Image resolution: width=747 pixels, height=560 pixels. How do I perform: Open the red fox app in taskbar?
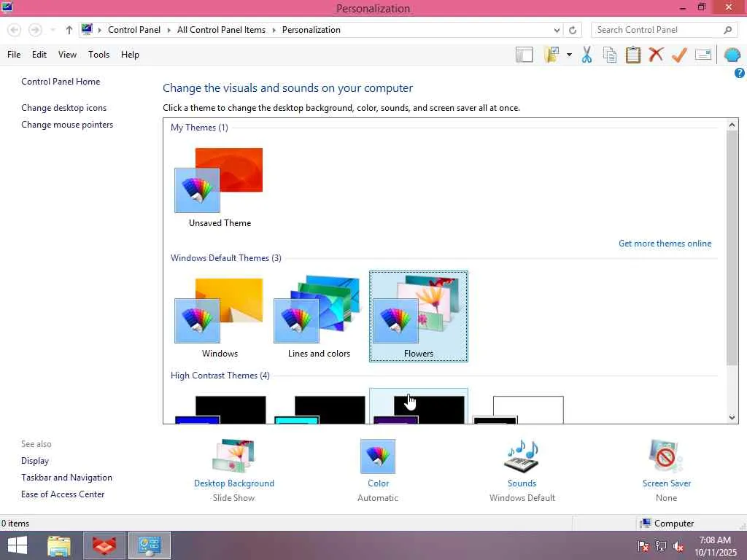[x=104, y=545]
